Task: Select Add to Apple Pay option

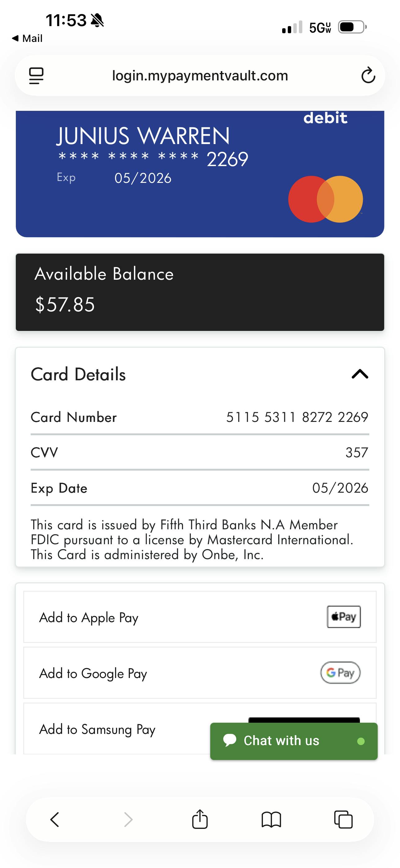Action: (x=89, y=617)
